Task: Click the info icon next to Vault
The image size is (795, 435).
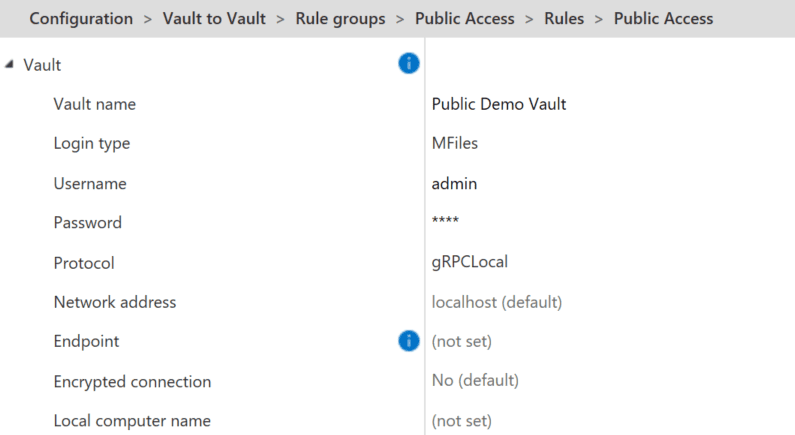Action: point(408,64)
